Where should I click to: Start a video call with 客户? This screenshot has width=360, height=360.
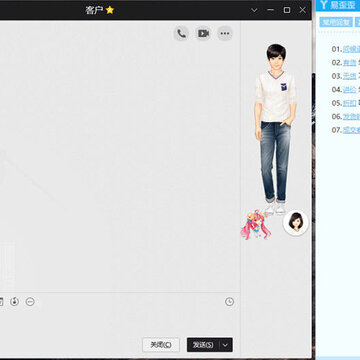pyautogui.click(x=203, y=33)
